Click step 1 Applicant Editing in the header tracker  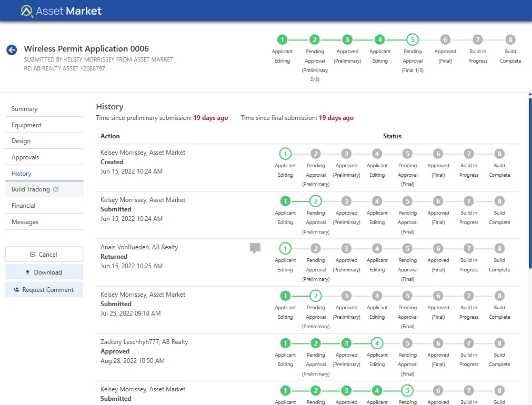282,39
